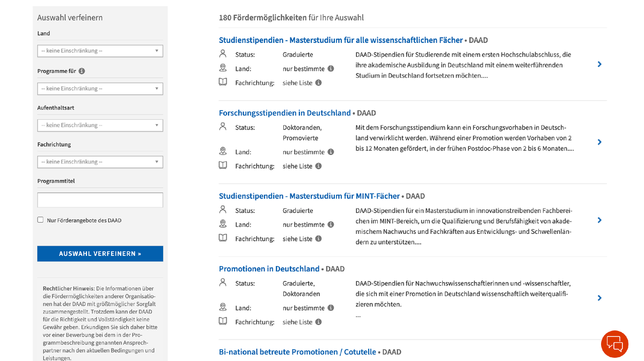Click map pin icon in alle wissenschaftlichen Fächer

point(223,68)
